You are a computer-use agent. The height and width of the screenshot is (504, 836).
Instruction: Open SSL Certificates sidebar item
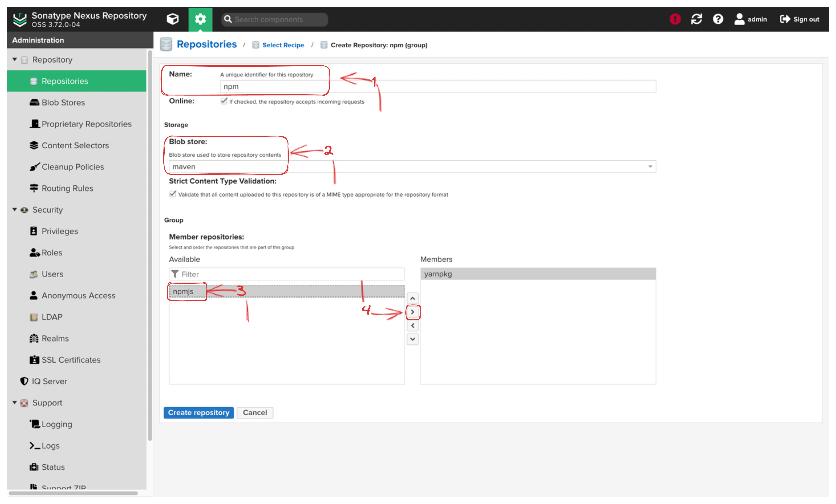[77, 360]
